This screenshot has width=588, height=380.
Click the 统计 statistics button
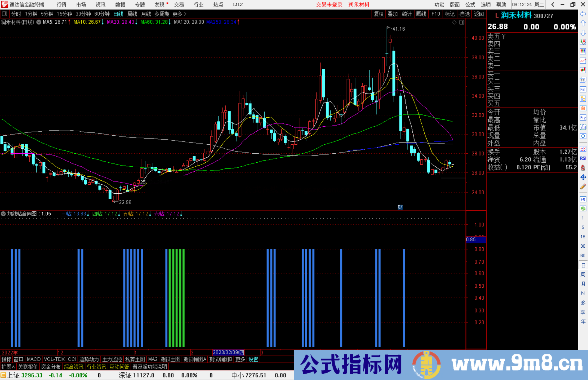407,14
